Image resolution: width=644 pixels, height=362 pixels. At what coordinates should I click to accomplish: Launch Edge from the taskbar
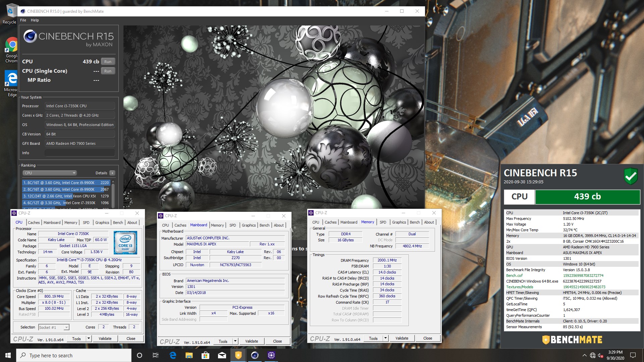click(173, 355)
